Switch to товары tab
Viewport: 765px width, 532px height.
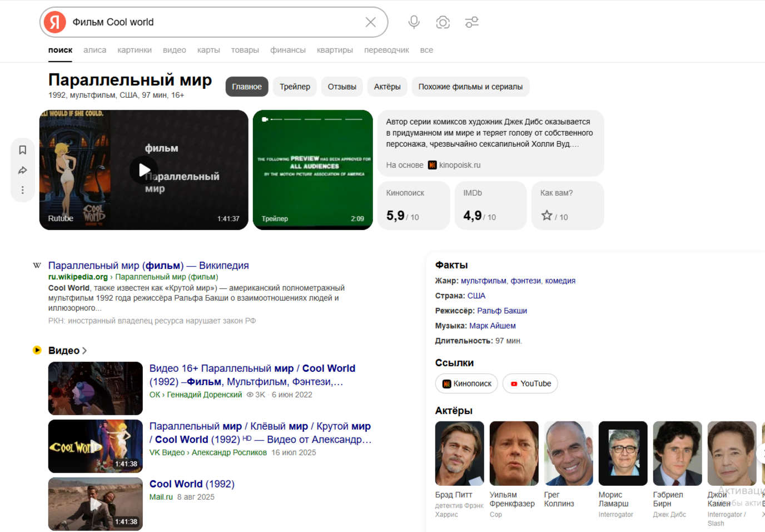click(245, 50)
